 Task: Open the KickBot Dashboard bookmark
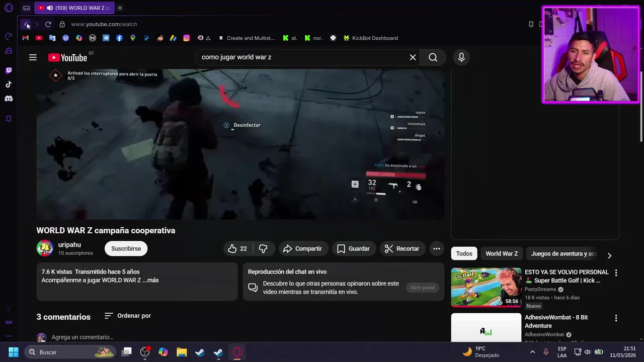pos(370,38)
